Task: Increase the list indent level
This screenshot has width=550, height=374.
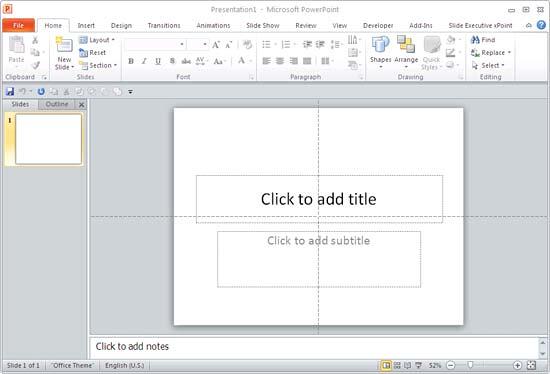Action: [x=320, y=45]
